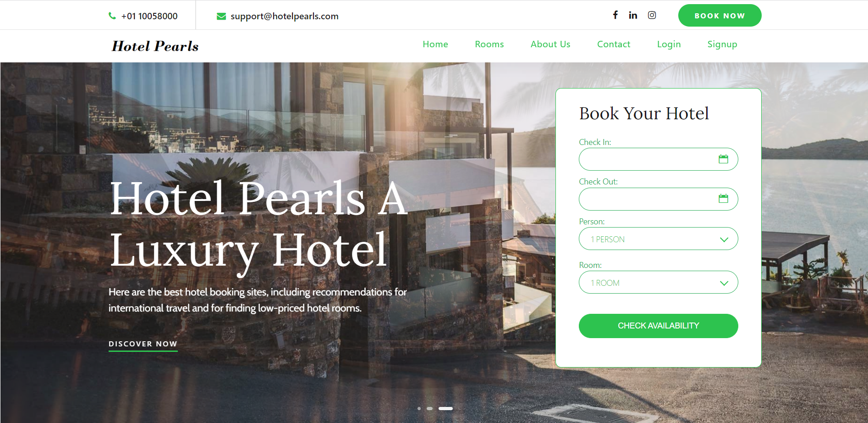868x423 pixels.
Task: Click the Check Availability button
Action: (659, 326)
